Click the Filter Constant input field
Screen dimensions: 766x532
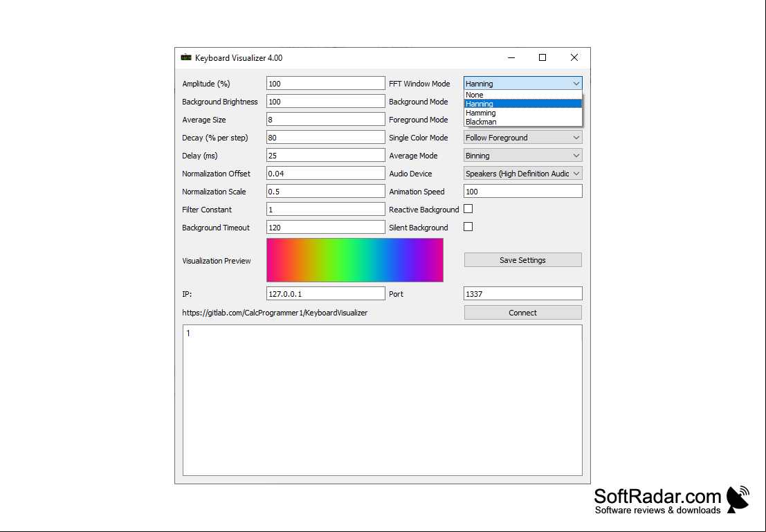point(325,210)
